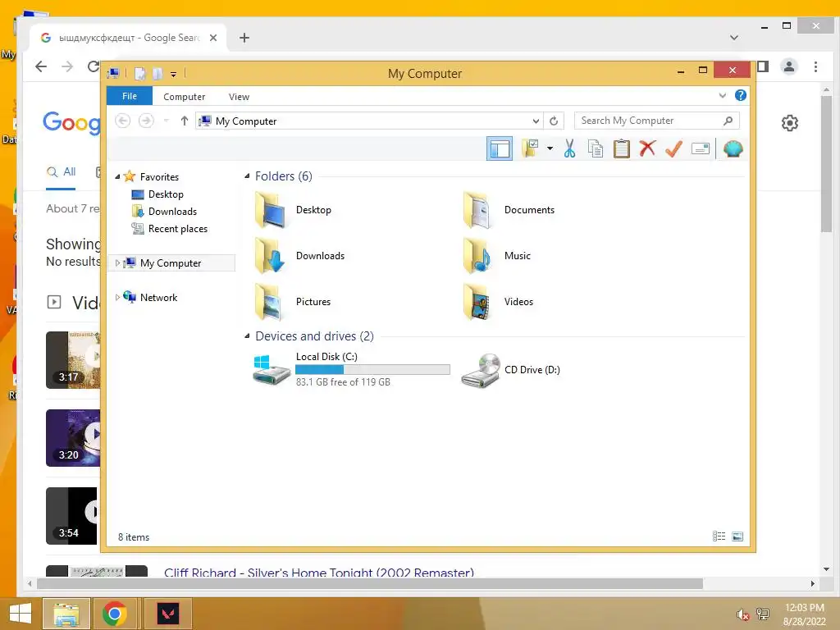Select the Videos folder icon
This screenshot has width=840, height=630.
tap(478, 302)
